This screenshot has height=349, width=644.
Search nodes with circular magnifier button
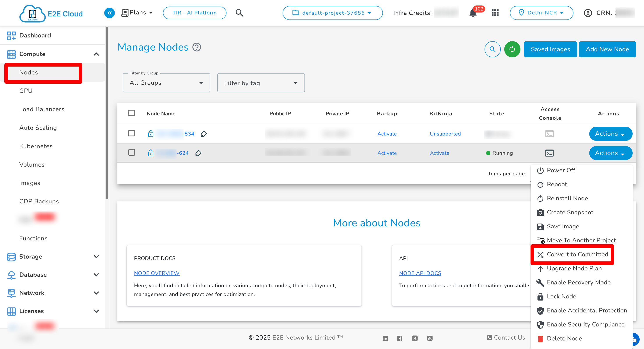coord(492,49)
